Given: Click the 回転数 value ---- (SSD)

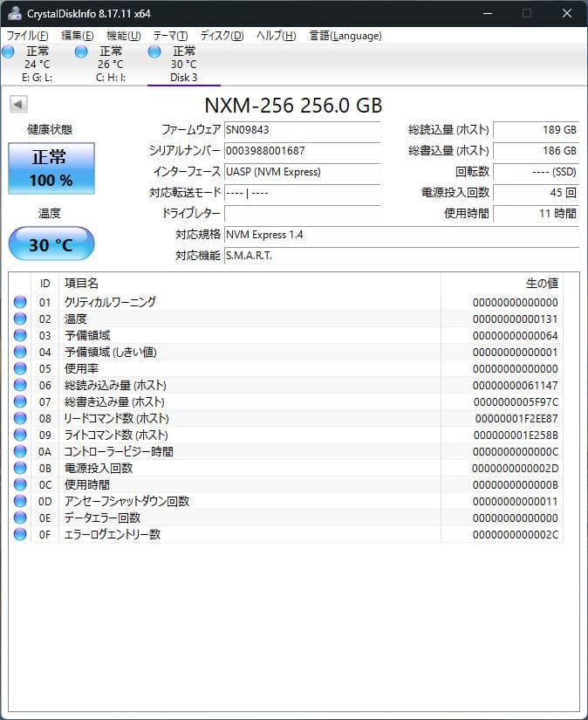Looking at the screenshot, I should click(x=537, y=172).
